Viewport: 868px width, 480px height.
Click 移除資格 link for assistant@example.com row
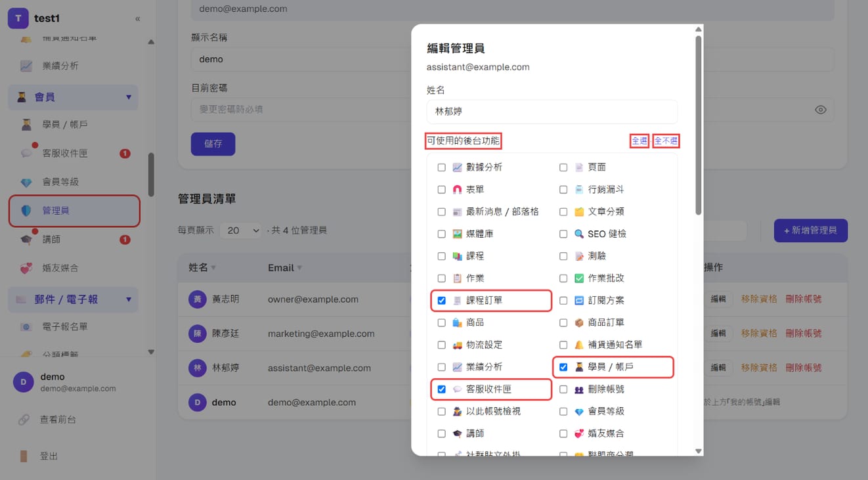click(x=759, y=368)
